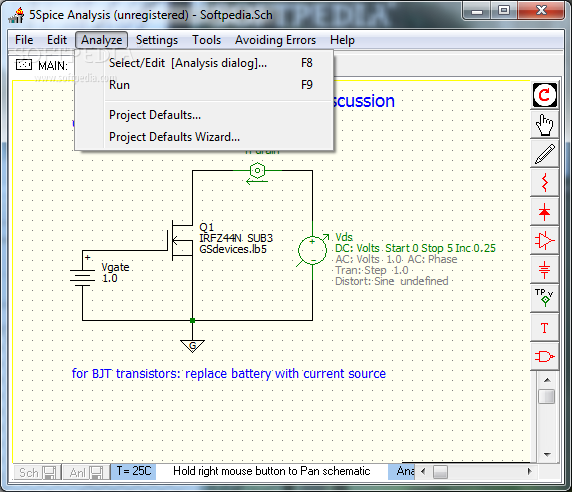Choose the logic gate component tool
The width and height of the screenshot is (572, 492).
pyautogui.click(x=545, y=356)
